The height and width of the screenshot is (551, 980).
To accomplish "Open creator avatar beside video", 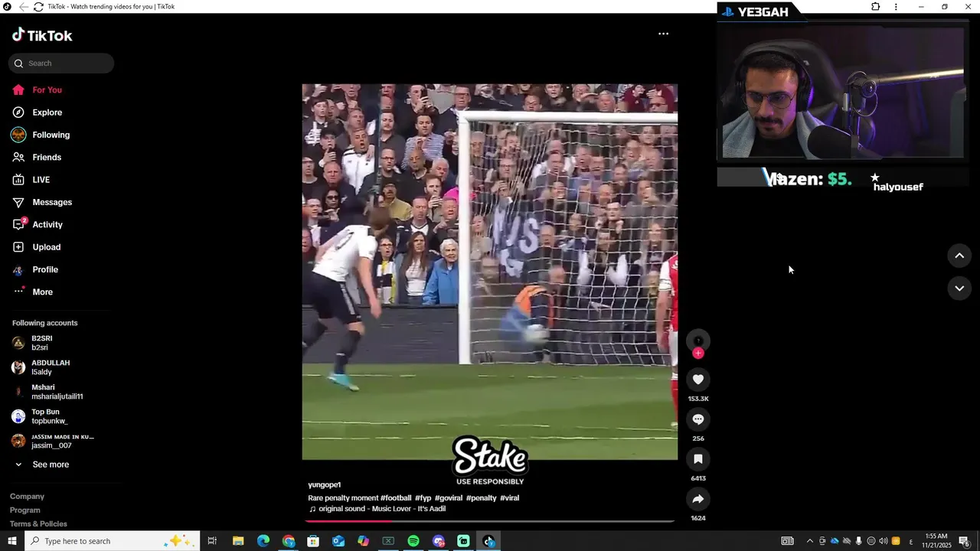I will tap(698, 341).
